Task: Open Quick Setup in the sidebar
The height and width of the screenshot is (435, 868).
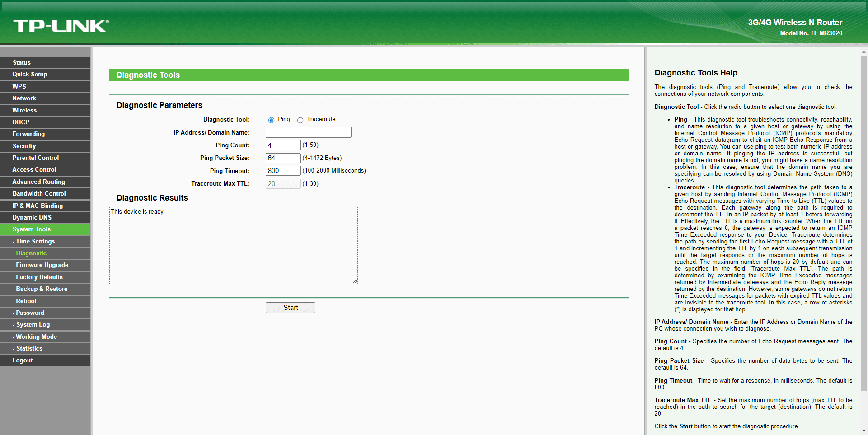Action: (45, 75)
